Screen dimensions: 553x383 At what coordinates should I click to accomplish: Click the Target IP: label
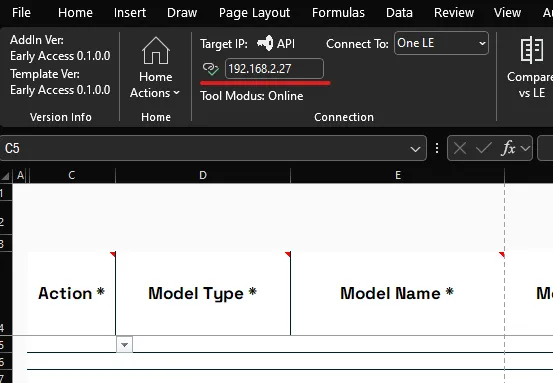pyautogui.click(x=224, y=44)
